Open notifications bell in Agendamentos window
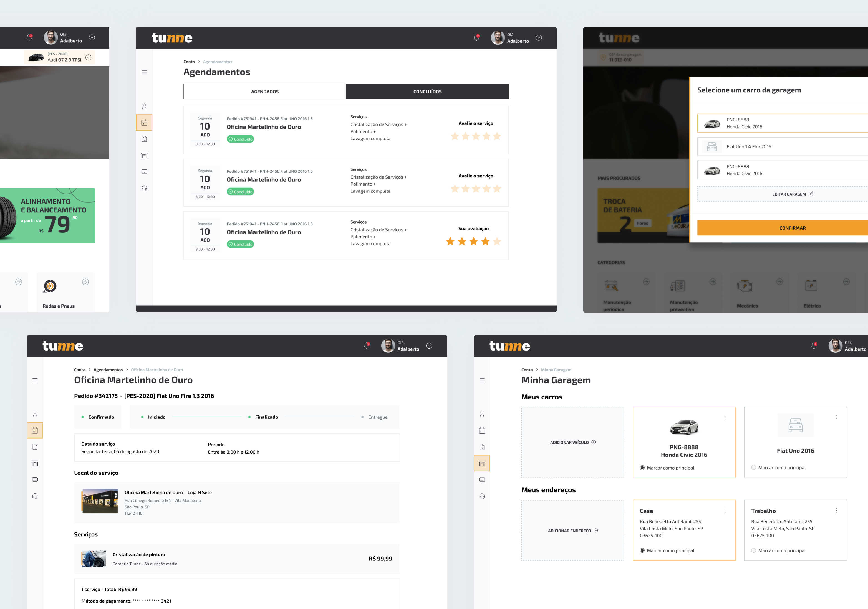This screenshot has height=609, width=868. 476,37
